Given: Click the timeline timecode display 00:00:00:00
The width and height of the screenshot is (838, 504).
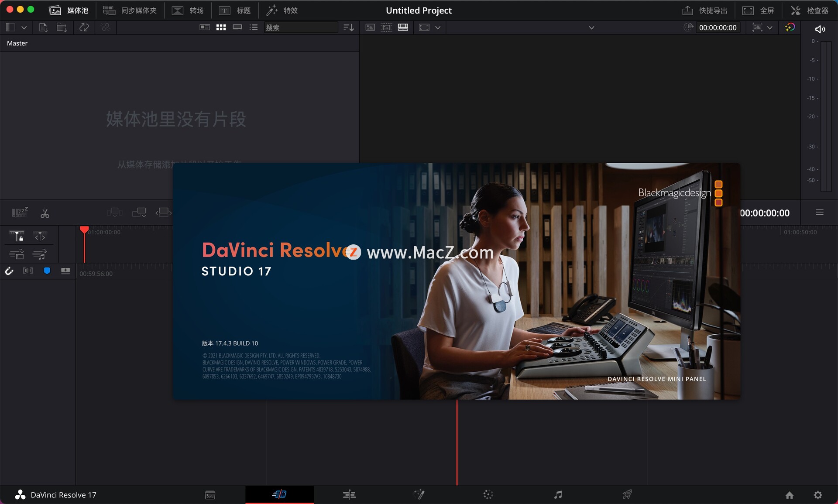Looking at the screenshot, I should (x=765, y=213).
